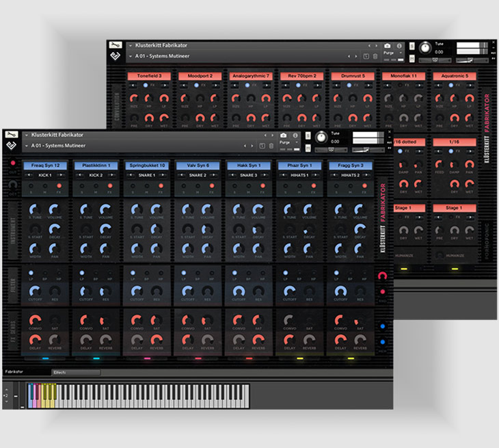
Task: Click the pan slider below Tune in back window
Action: (x=435, y=60)
